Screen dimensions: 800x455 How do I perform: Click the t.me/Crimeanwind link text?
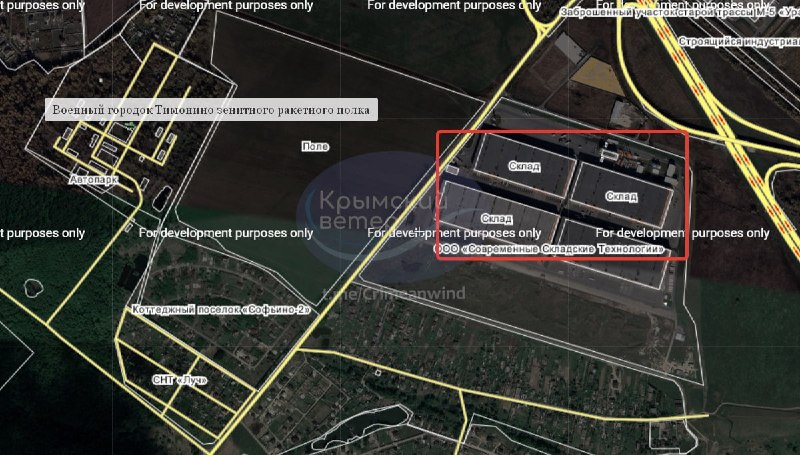[394, 294]
